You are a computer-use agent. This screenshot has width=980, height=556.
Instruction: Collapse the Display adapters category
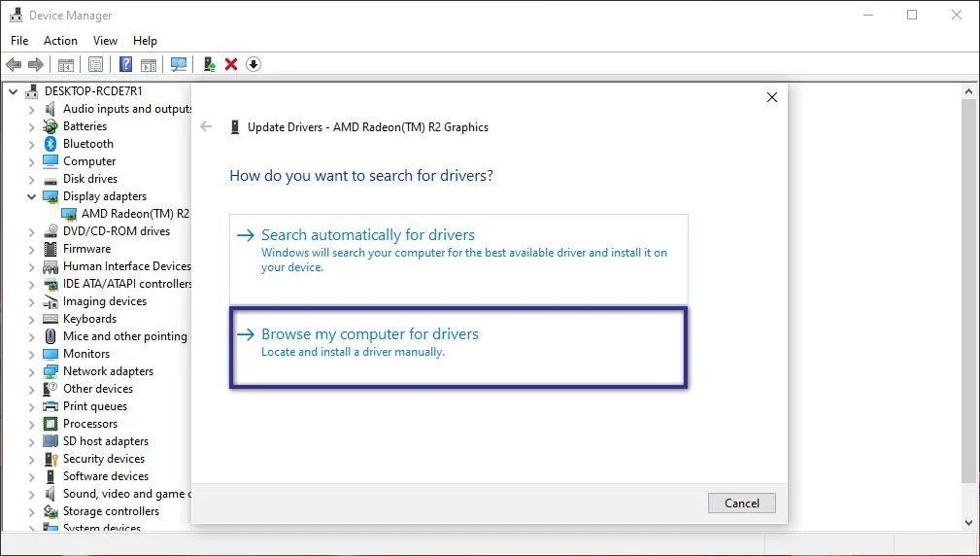click(31, 196)
